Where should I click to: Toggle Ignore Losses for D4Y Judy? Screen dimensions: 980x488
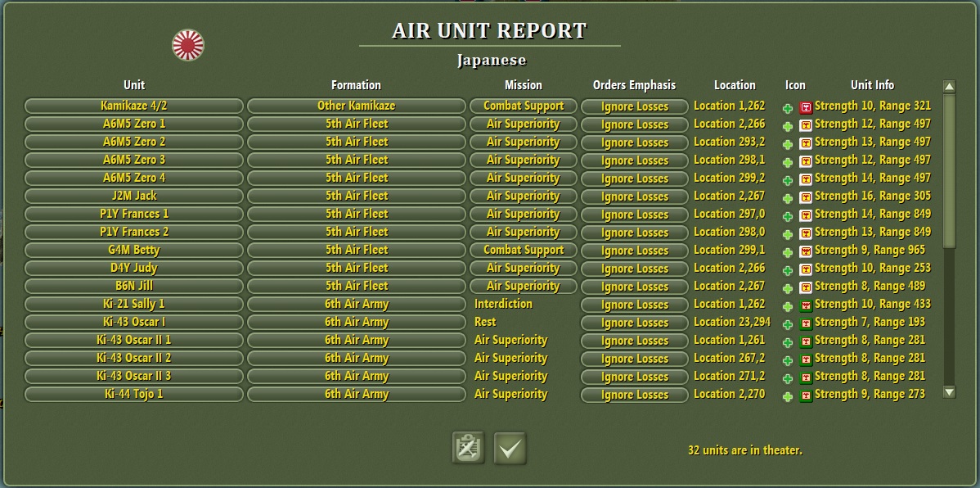coord(634,268)
